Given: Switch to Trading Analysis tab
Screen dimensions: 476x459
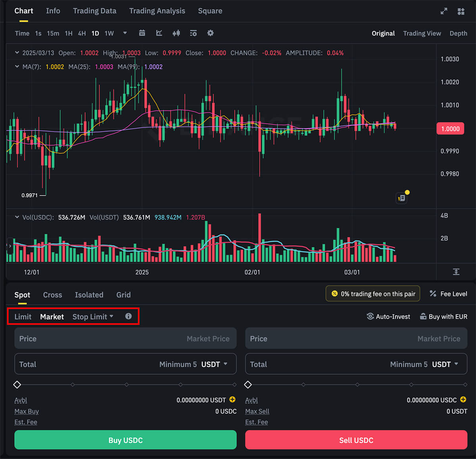Looking at the screenshot, I should [157, 11].
